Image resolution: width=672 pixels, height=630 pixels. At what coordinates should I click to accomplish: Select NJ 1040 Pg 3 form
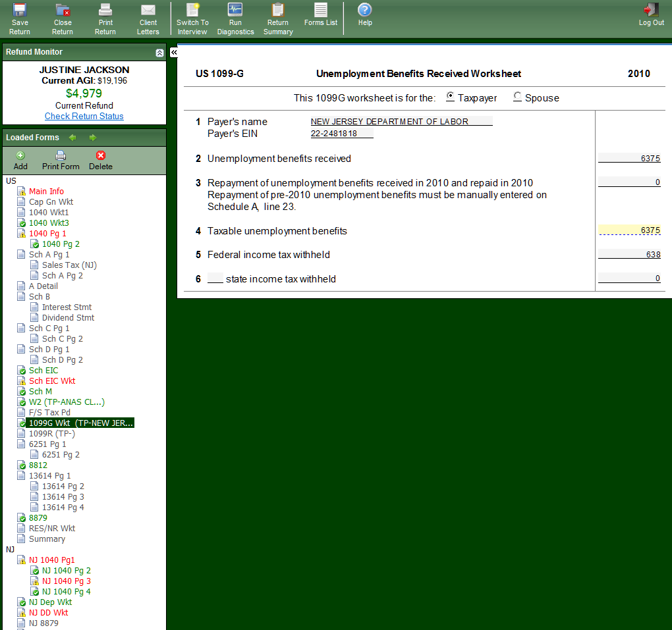(67, 581)
